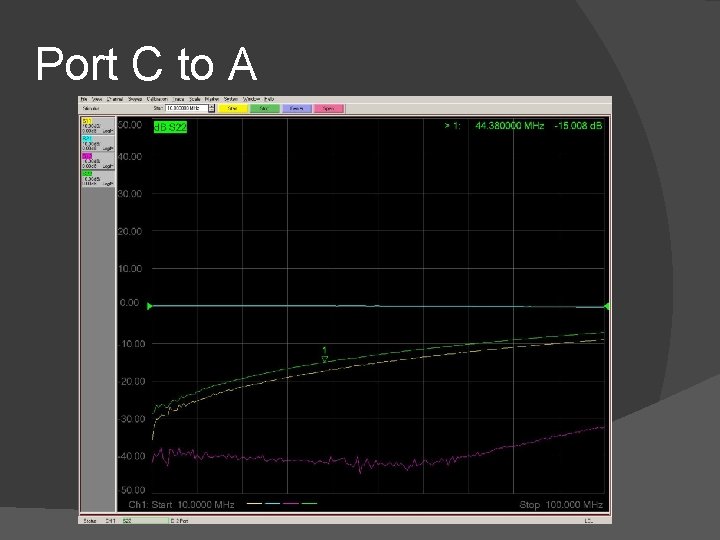Viewport: 720px width, 540px height.
Task: Open the Window menu
Action: tap(252, 99)
